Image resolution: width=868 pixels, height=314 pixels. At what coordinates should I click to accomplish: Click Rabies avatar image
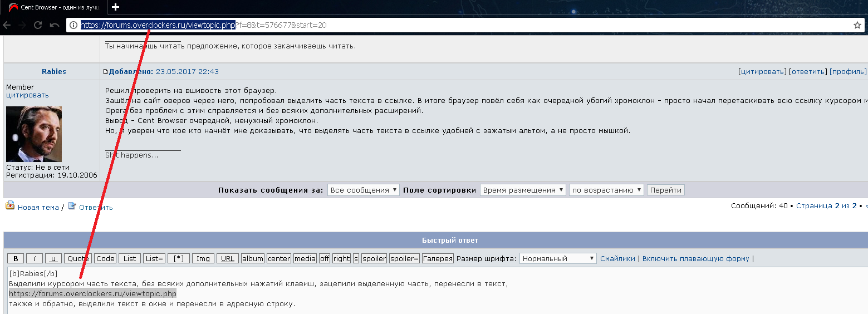(x=34, y=134)
